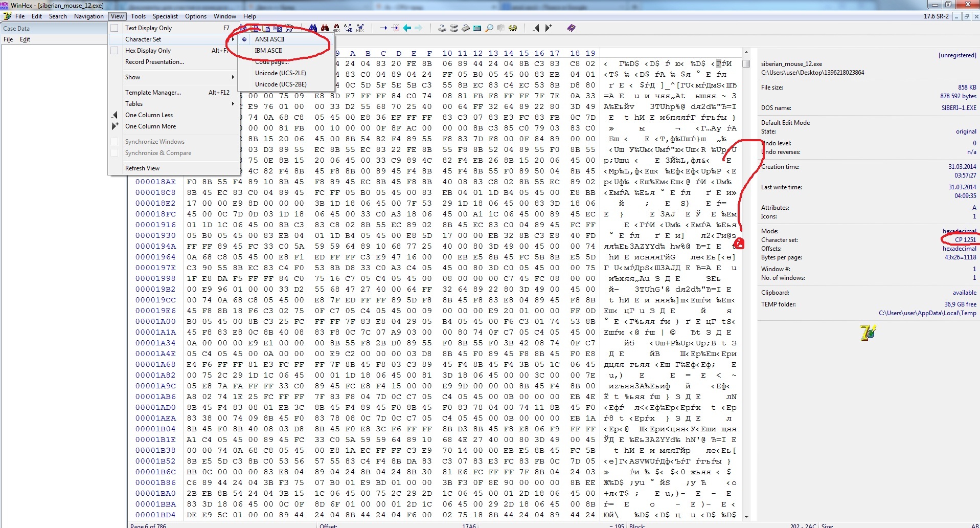The width and height of the screenshot is (980, 528).
Task: Open the Specialist menu
Action: coord(165,16)
